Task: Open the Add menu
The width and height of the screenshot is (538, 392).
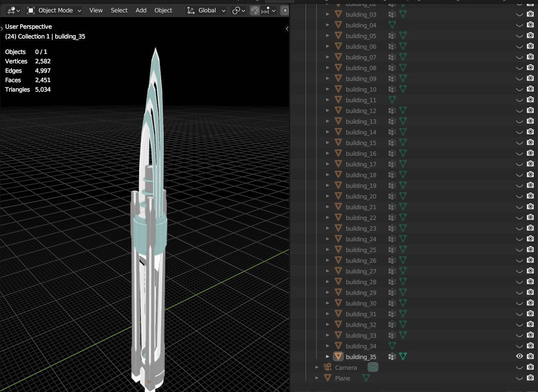Action: (x=141, y=10)
